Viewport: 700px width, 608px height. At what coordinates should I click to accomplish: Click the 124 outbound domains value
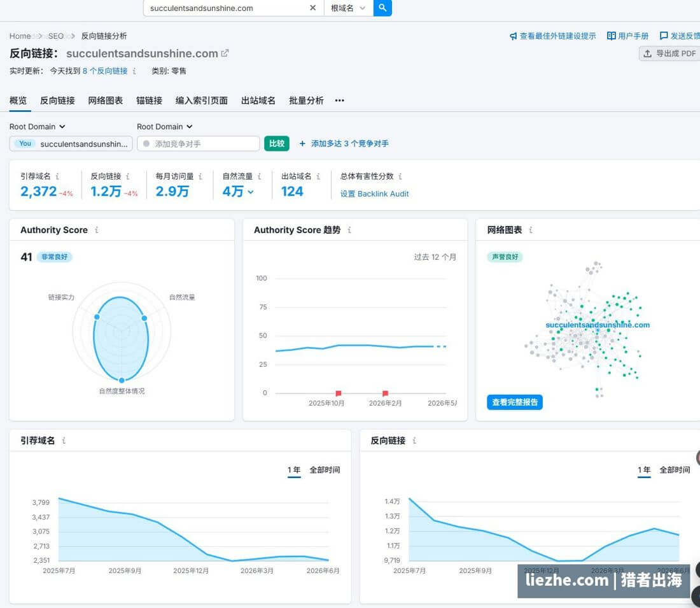(292, 192)
